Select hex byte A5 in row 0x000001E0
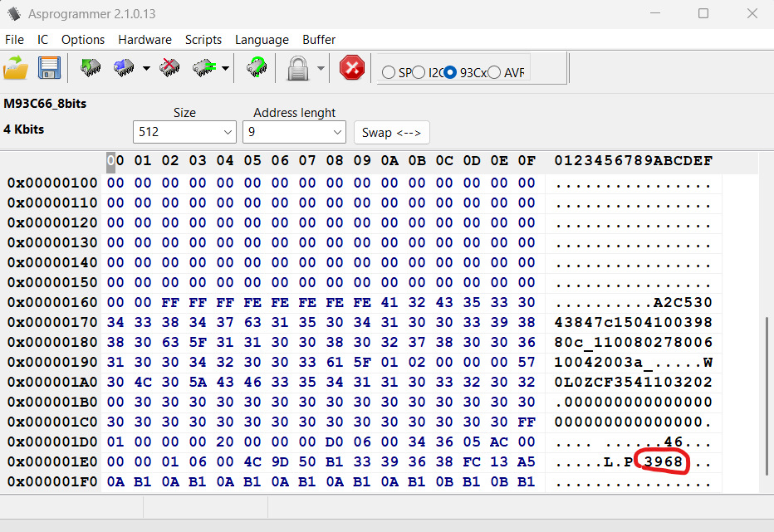The width and height of the screenshot is (774, 532). click(x=527, y=462)
